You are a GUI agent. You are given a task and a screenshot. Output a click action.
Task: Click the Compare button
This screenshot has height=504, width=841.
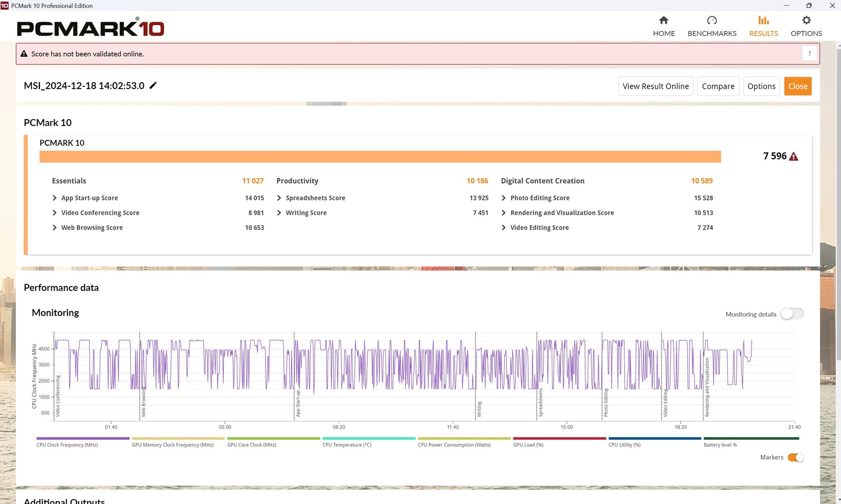[x=718, y=86]
